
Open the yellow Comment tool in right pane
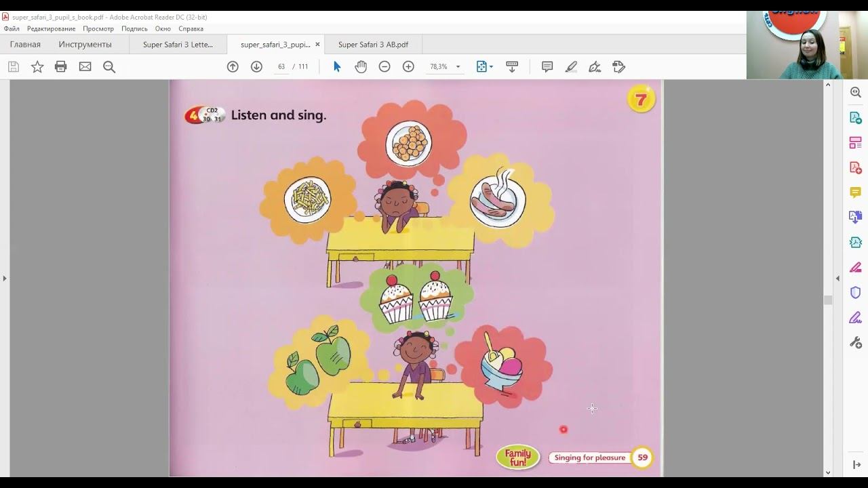point(856,192)
